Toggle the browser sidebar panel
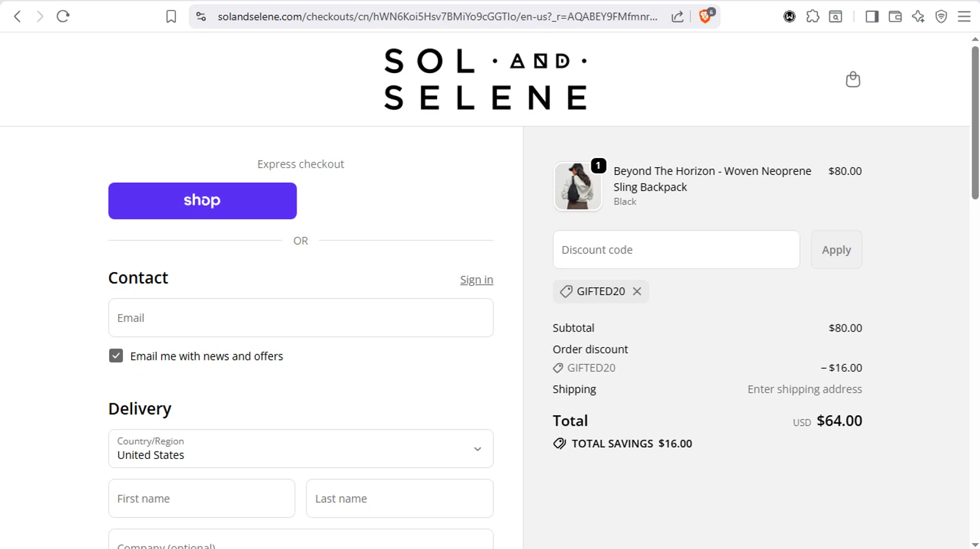The width and height of the screenshot is (980, 549). click(872, 16)
